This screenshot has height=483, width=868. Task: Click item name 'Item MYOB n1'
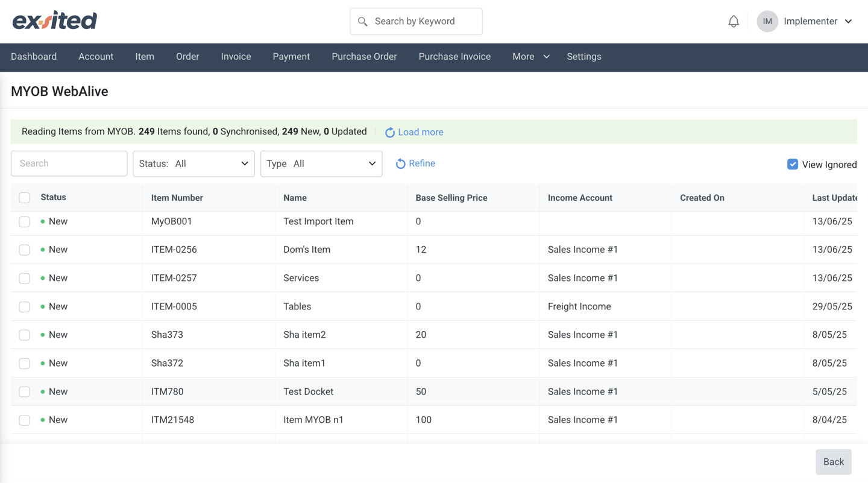[313, 420]
